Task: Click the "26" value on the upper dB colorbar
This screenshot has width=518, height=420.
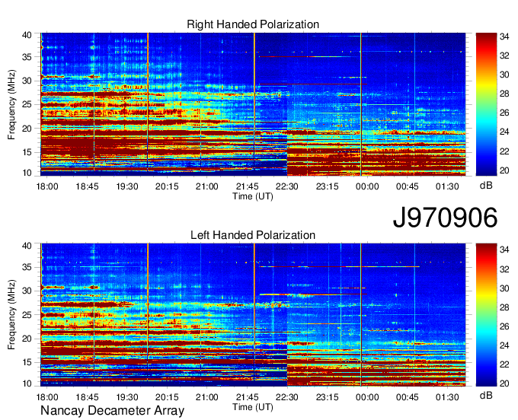Action: (x=504, y=113)
